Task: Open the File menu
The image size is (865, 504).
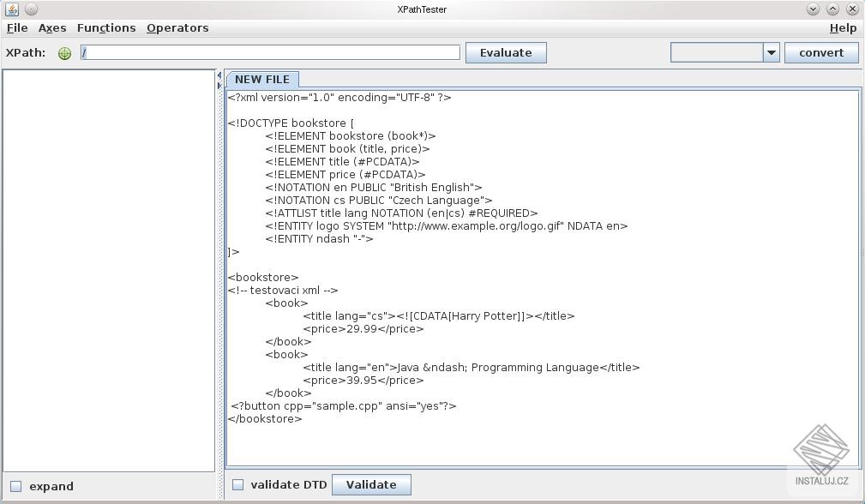Action: point(17,28)
